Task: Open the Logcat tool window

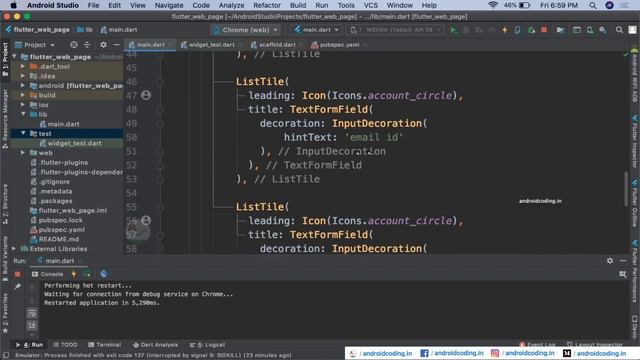Action: coord(207,345)
